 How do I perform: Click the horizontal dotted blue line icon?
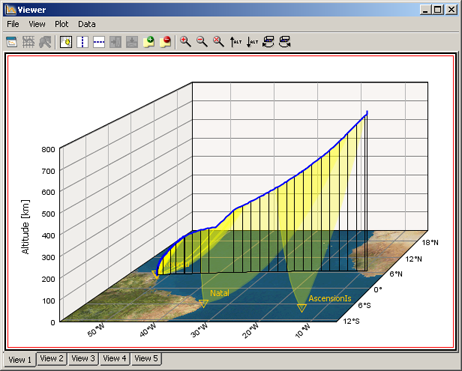click(x=99, y=42)
